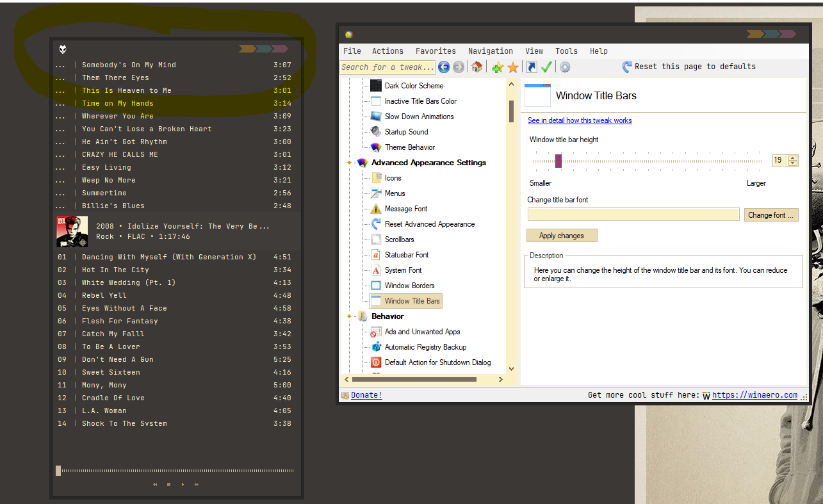
Task: Open the Favorites menu
Action: coord(436,51)
